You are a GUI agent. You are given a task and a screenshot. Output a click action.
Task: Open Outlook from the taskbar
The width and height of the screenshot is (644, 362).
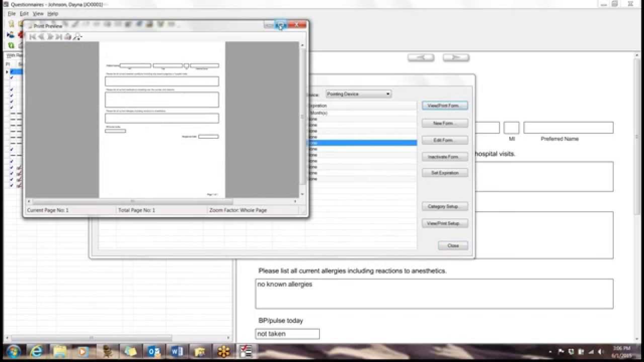tap(154, 351)
